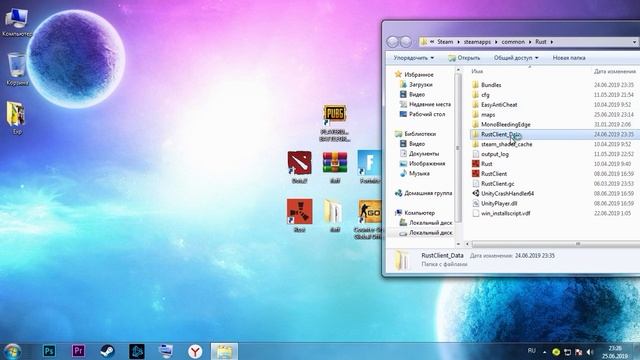Go forward in Explorer window
640x360 pixels.
pyautogui.click(x=406, y=42)
